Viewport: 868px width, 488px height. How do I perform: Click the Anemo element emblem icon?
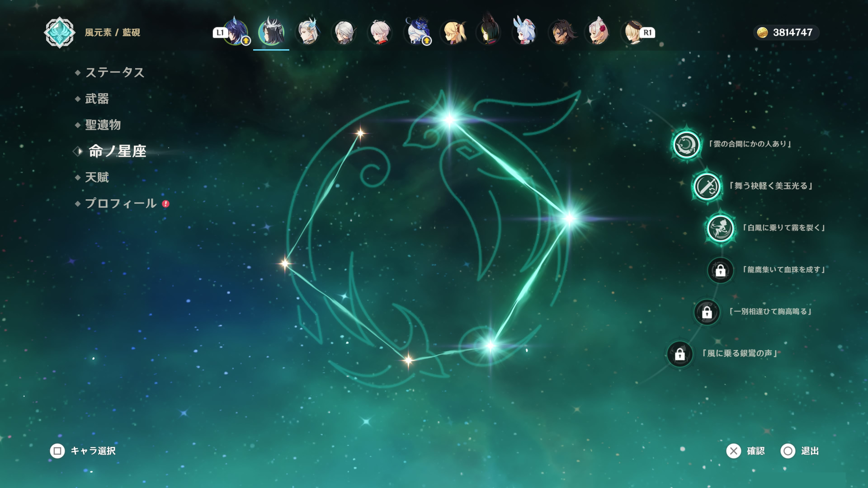point(59,33)
